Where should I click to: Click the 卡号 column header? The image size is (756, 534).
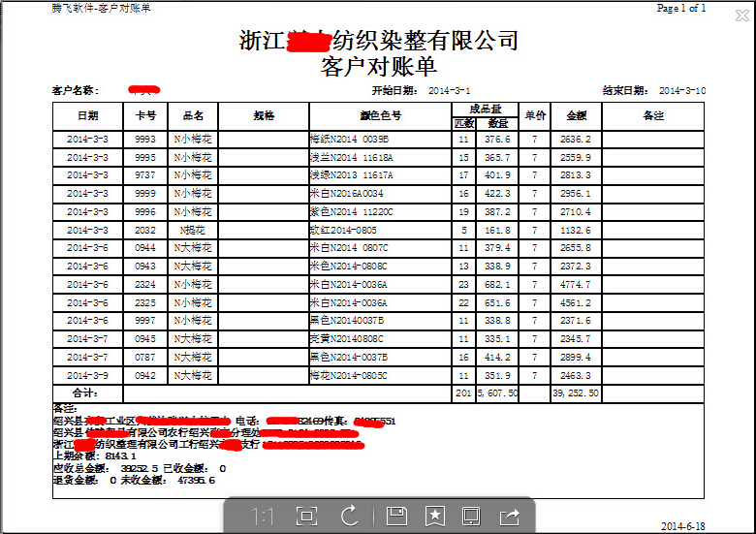click(145, 115)
